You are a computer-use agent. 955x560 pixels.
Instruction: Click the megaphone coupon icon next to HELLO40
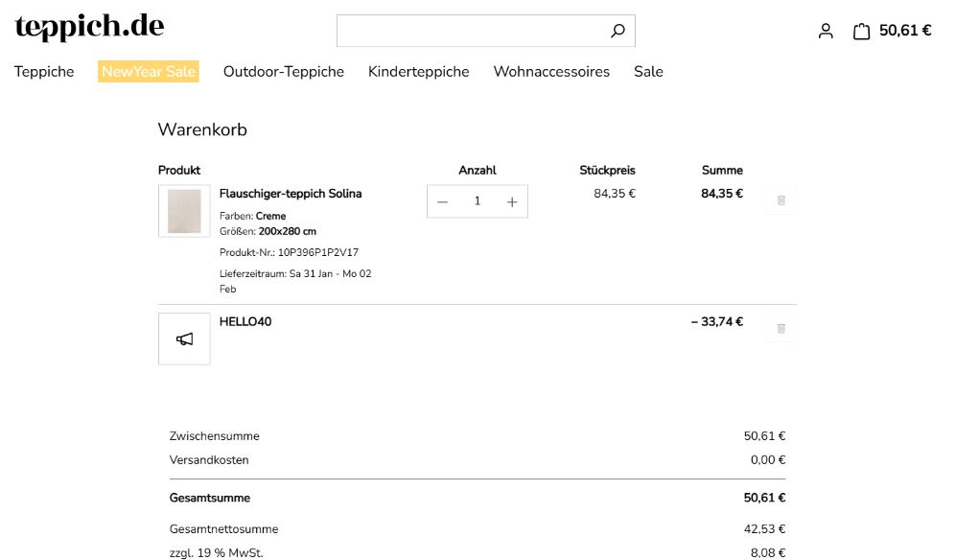coord(183,338)
